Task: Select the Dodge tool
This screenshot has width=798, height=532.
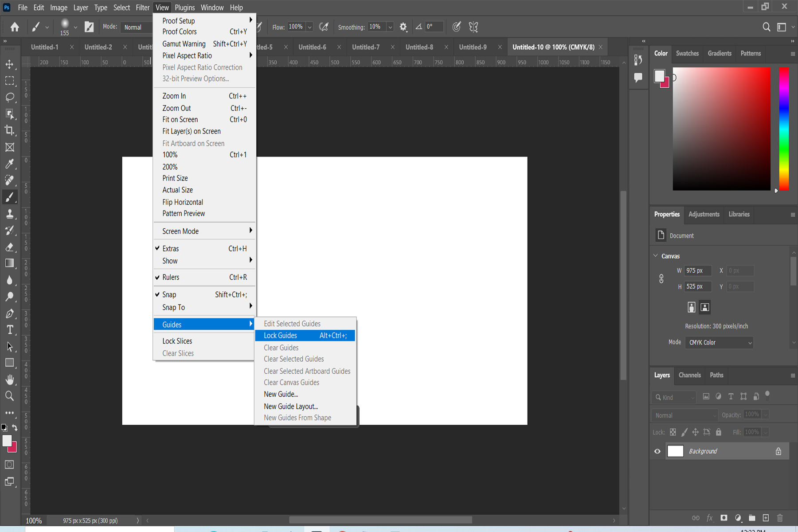Action: (x=9, y=297)
